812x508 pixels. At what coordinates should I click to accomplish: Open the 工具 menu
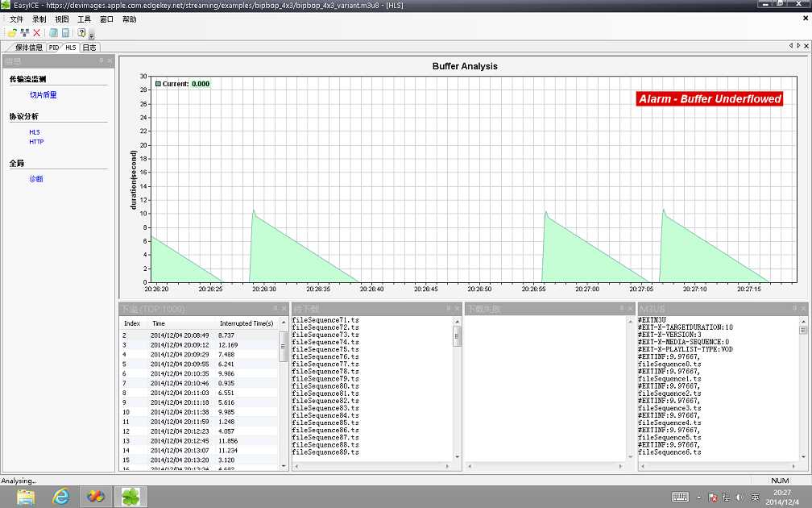pyautogui.click(x=84, y=19)
